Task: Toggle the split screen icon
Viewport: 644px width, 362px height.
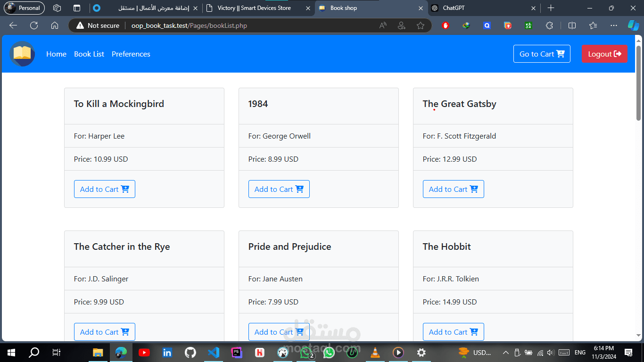Action: [572, 25]
